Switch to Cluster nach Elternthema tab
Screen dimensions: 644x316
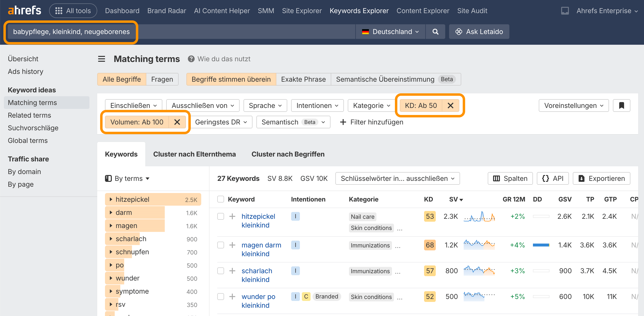tap(194, 154)
